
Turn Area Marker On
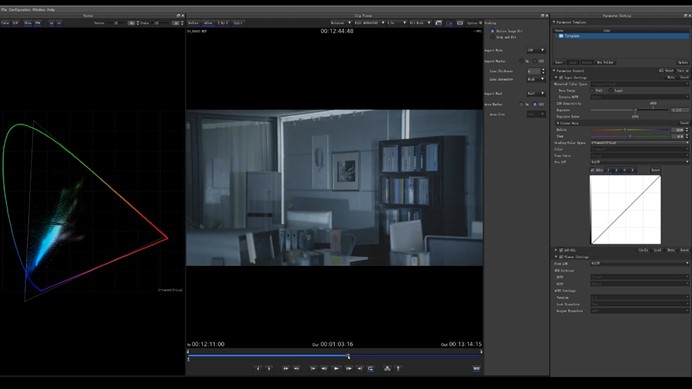click(521, 104)
